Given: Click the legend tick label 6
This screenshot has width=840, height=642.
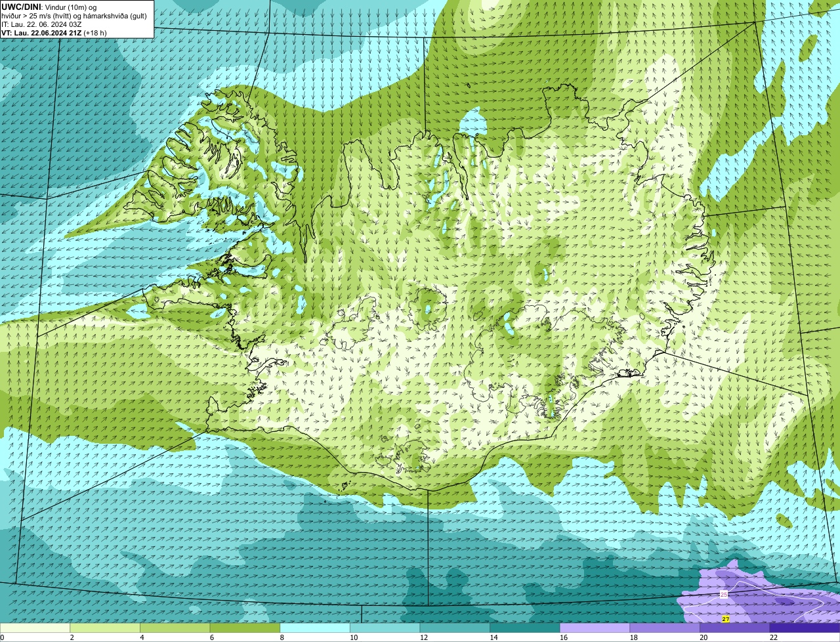Looking at the screenshot, I should coord(211,637).
